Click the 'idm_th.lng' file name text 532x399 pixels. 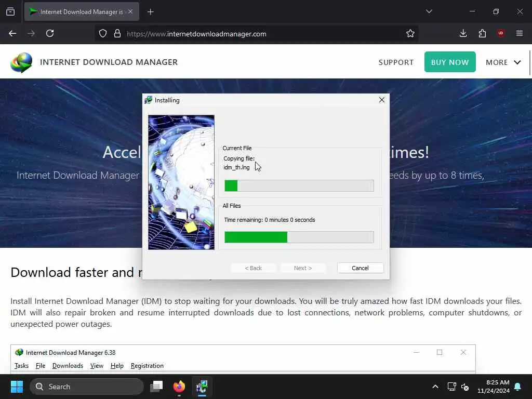coord(236,167)
